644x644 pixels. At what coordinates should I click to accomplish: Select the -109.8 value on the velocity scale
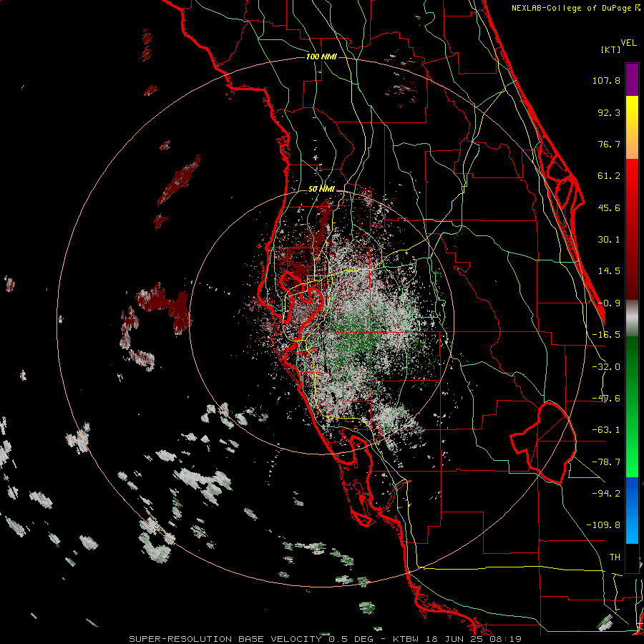pos(603,525)
